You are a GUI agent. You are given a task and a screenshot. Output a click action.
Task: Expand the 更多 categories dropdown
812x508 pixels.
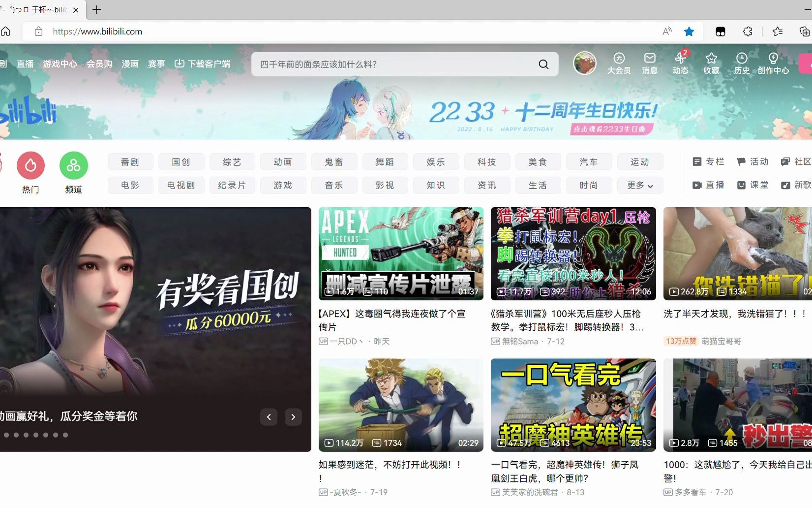click(640, 185)
